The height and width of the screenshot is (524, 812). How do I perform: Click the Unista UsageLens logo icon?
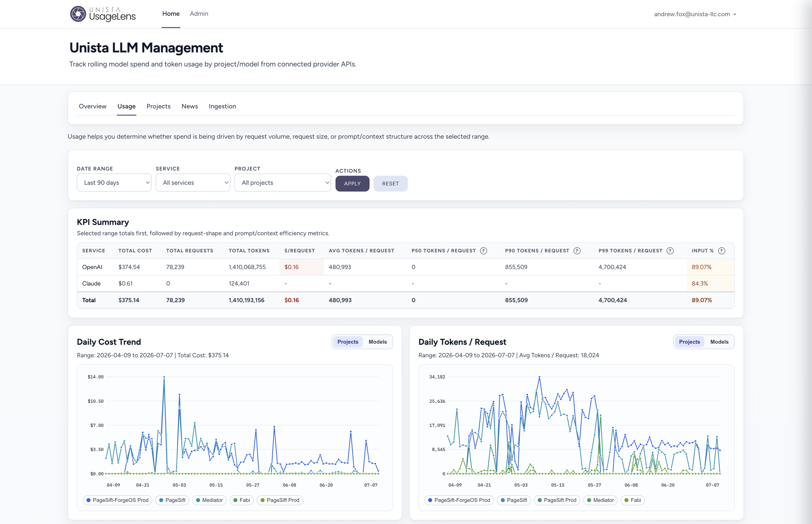click(78, 14)
